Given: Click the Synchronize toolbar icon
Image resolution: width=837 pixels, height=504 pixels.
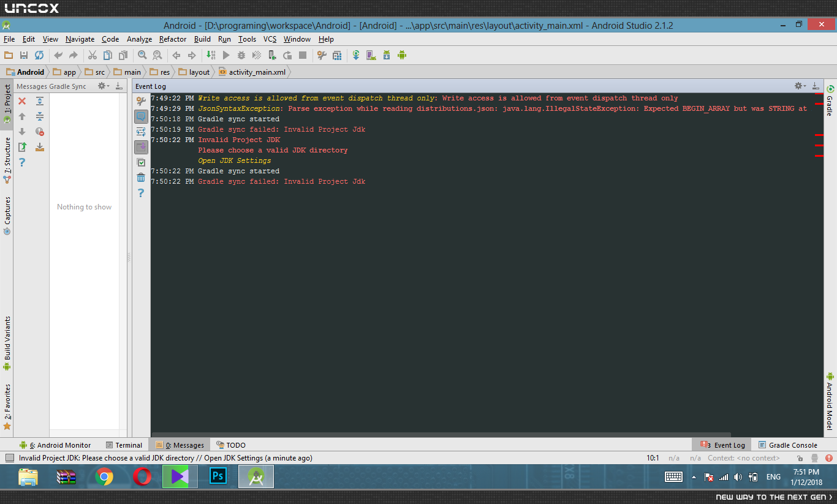Looking at the screenshot, I should [39, 55].
